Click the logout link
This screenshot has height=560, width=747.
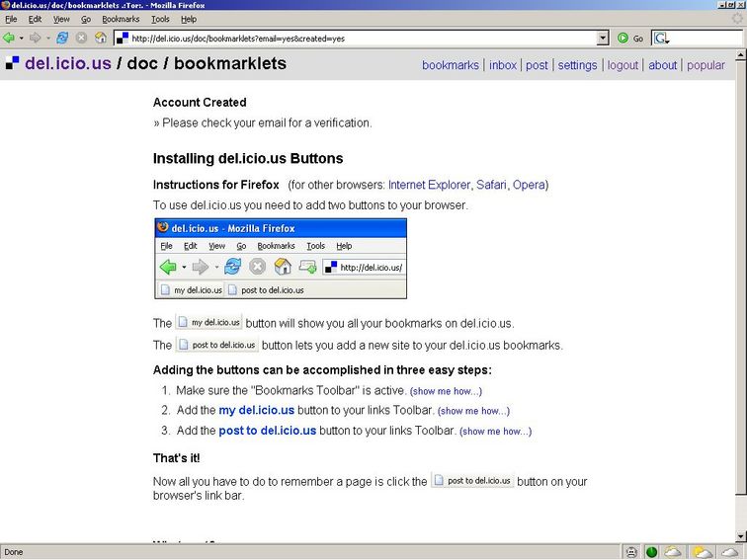(x=622, y=65)
